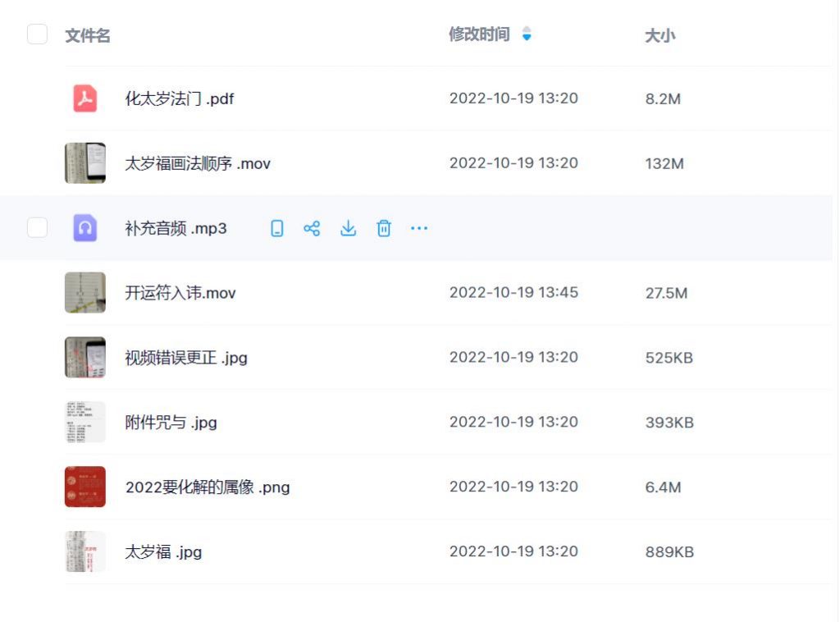840x622 pixels.
Task: Toggle sort arrow next to 修改时间
Action: click(527, 34)
